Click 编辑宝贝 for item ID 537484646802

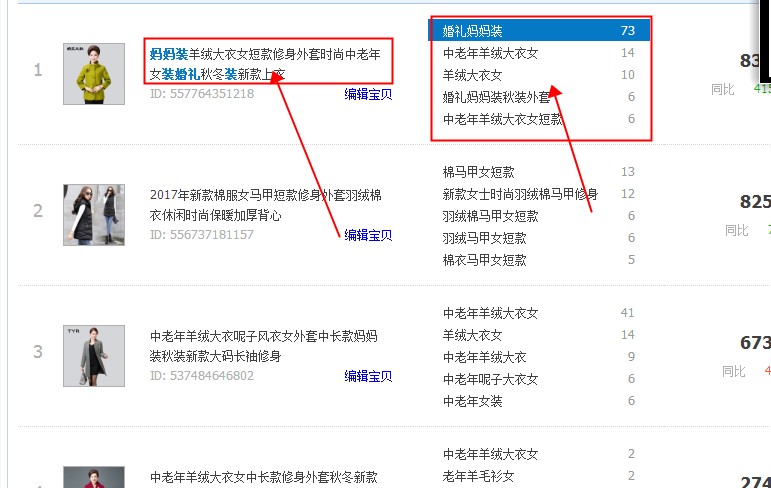368,376
